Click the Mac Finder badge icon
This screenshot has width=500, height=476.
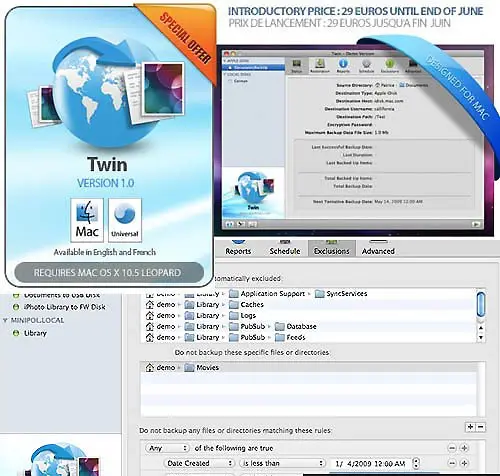(87, 219)
